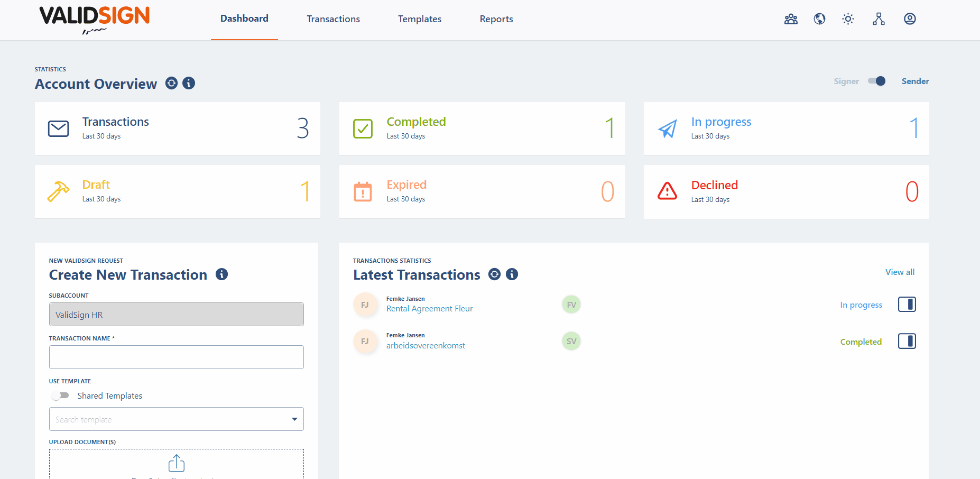Open the Rental Agreement Fleur transaction
Viewport: 980px width, 479px height.
[x=429, y=308]
